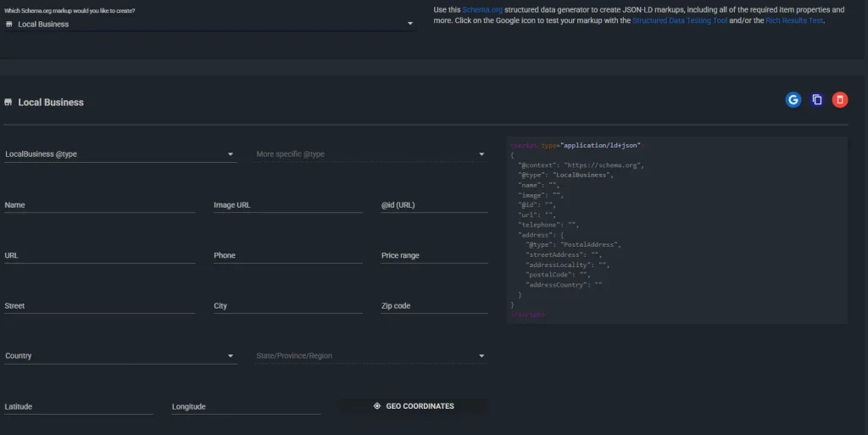868x435 pixels.
Task: Click the Latitude input field
Action: coord(79,406)
